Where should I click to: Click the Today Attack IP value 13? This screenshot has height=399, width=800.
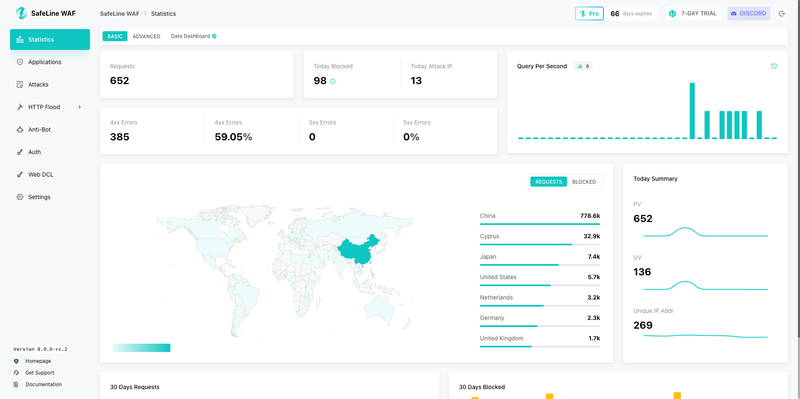(416, 81)
